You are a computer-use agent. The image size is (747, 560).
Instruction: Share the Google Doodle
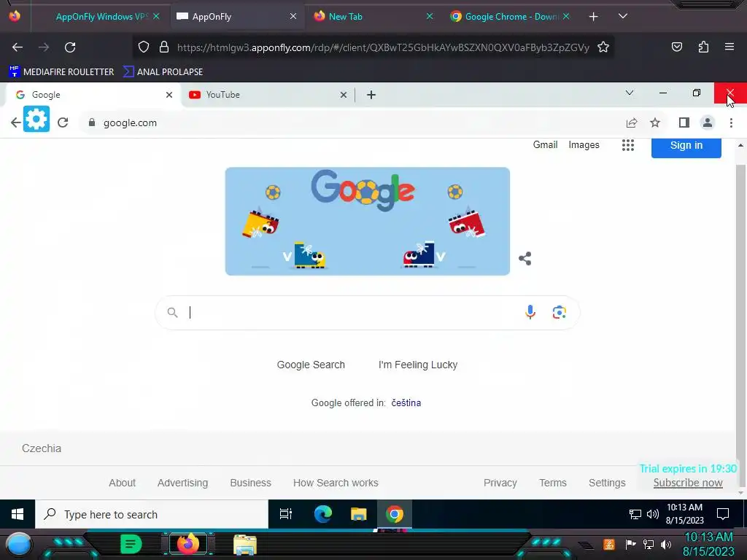click(525, 259)
